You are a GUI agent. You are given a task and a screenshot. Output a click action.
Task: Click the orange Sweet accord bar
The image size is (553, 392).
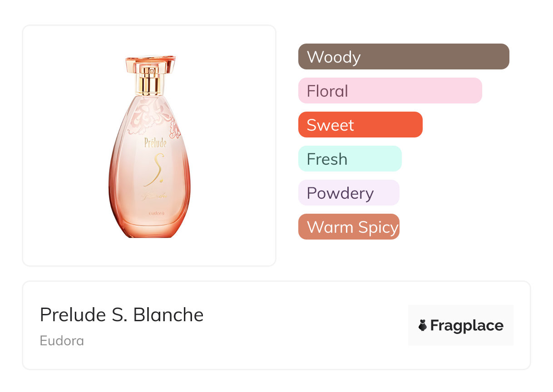tap(360, 125)
